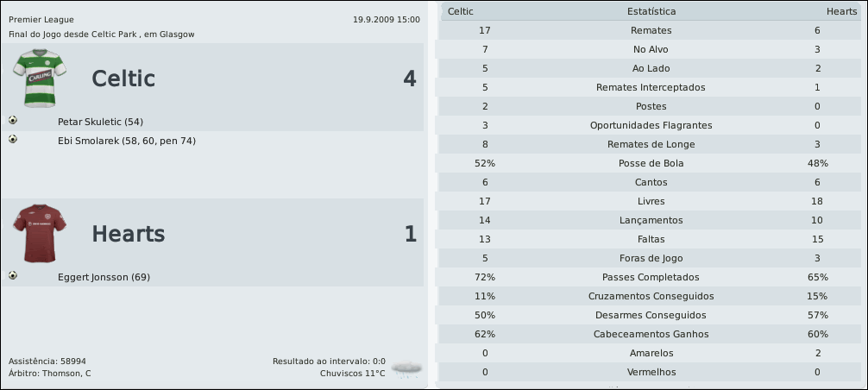Click the goal ball icon beside Ebi Smolarek
The height and width of the screenshot is (390, 868).
13,139
